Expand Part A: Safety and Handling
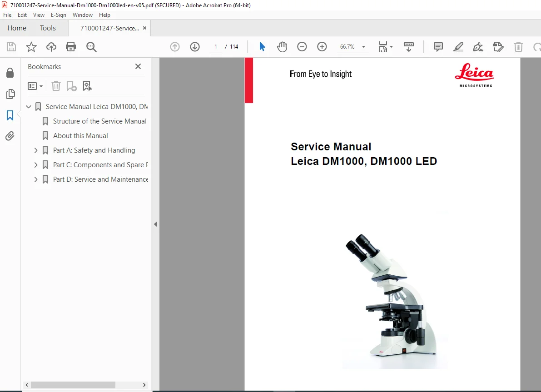The height and width of the screenshot is (392, 541). coord(36,150)
